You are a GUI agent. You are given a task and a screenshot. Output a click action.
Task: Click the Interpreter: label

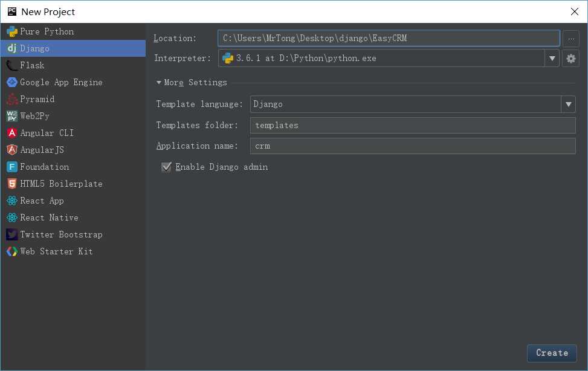[183, 58]
